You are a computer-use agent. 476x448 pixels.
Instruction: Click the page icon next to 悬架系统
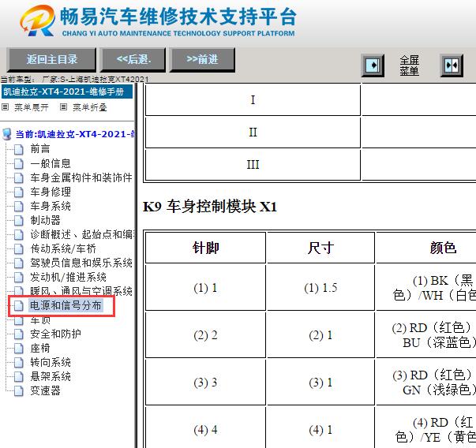coord(19,377)
